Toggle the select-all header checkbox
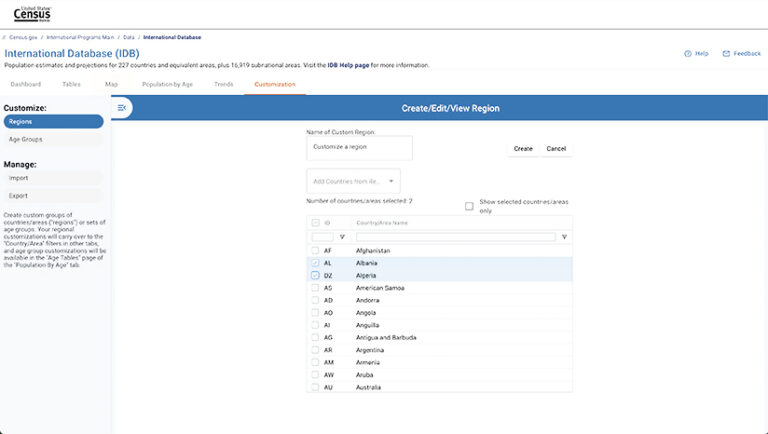The image size is (768, 434). click(315, 223)
